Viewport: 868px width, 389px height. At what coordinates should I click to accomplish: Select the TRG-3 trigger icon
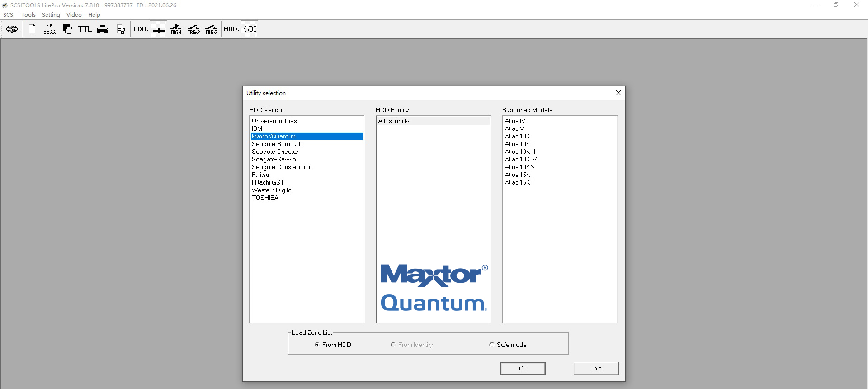tap(212, 29)
